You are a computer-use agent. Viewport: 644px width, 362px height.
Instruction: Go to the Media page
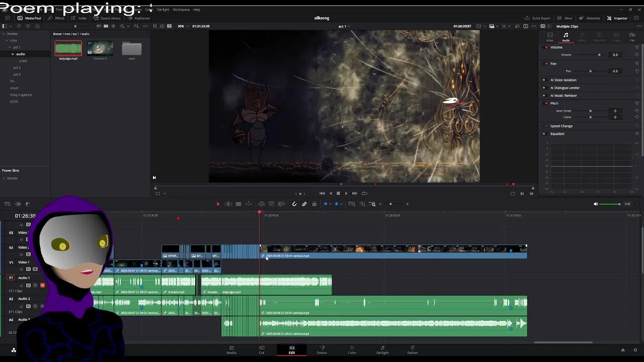[231, 349]
